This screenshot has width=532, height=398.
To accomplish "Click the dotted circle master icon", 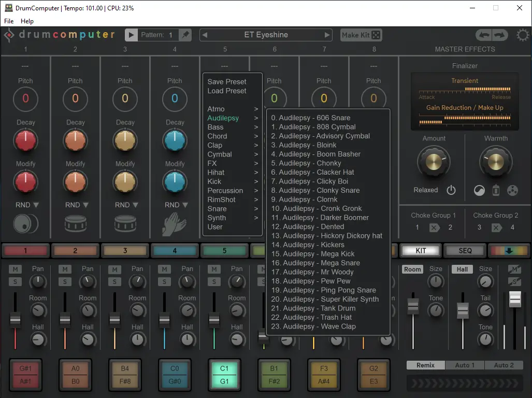I will pyautogui.click(x=512, y=190).
